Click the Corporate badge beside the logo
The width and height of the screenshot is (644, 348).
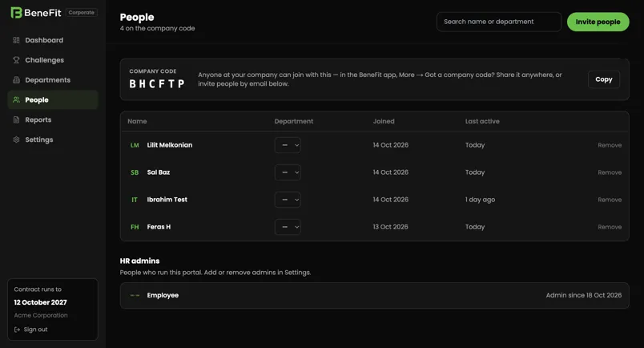tap(82, 13)
